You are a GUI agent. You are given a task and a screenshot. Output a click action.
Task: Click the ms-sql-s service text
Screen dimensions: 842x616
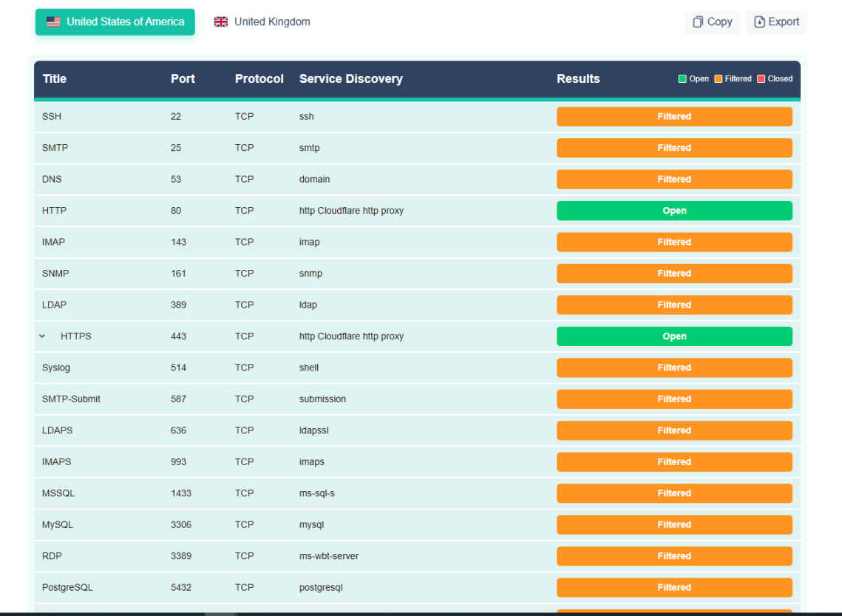pos(317,493)
